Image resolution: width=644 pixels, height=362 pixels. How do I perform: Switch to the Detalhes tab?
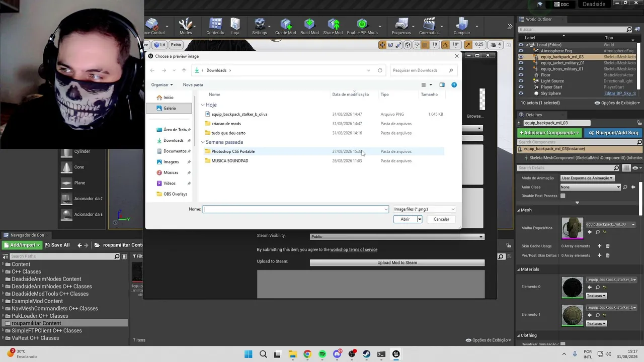534,115
